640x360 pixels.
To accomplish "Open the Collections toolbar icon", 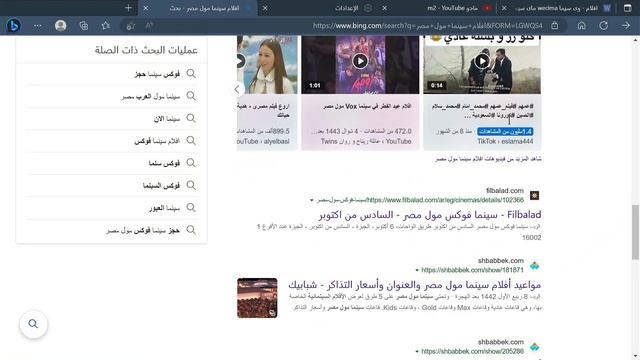I will [84, 26].
